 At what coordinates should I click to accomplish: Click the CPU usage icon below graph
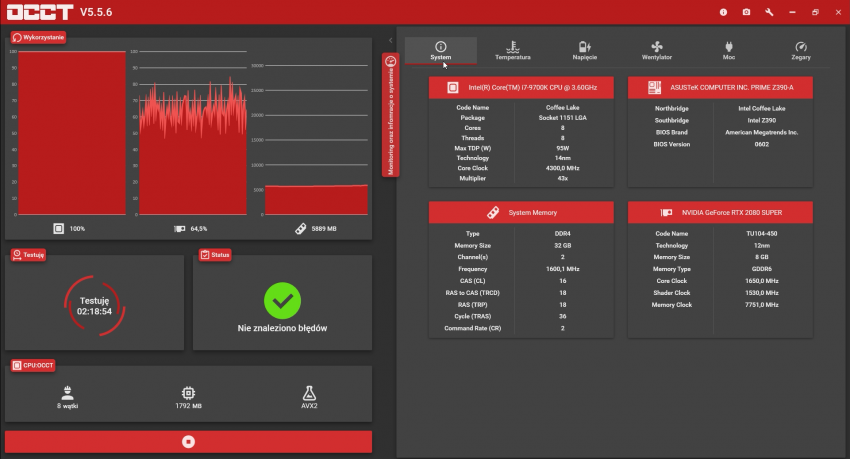coord(59,229)
